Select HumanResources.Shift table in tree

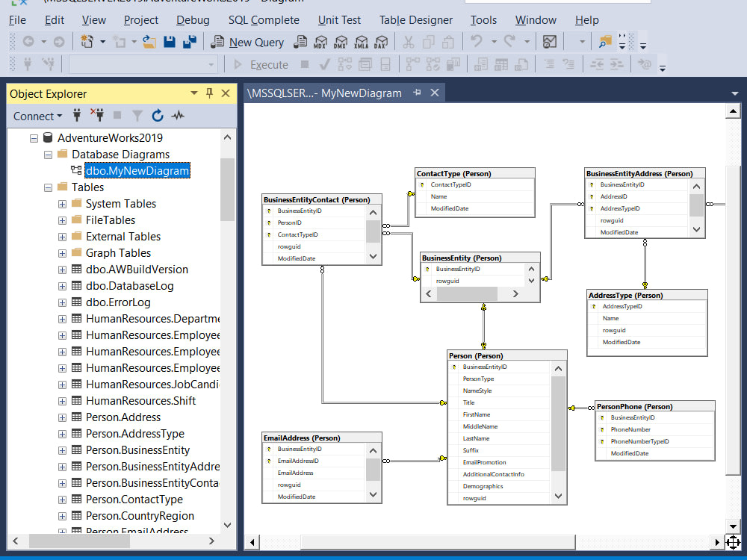point(140,401)
